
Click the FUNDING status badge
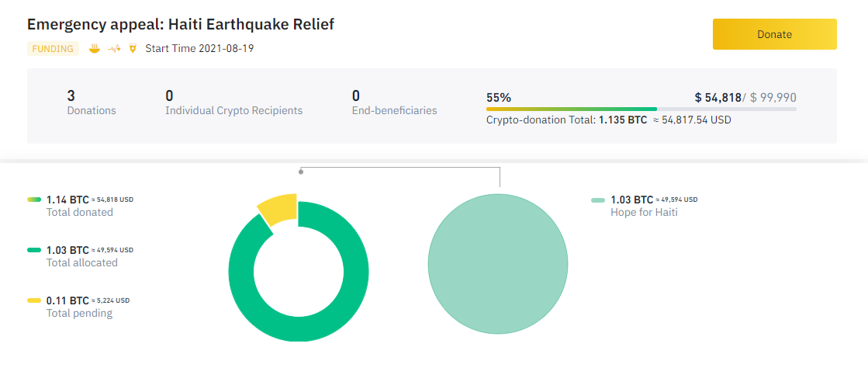(x=54, y=49)
